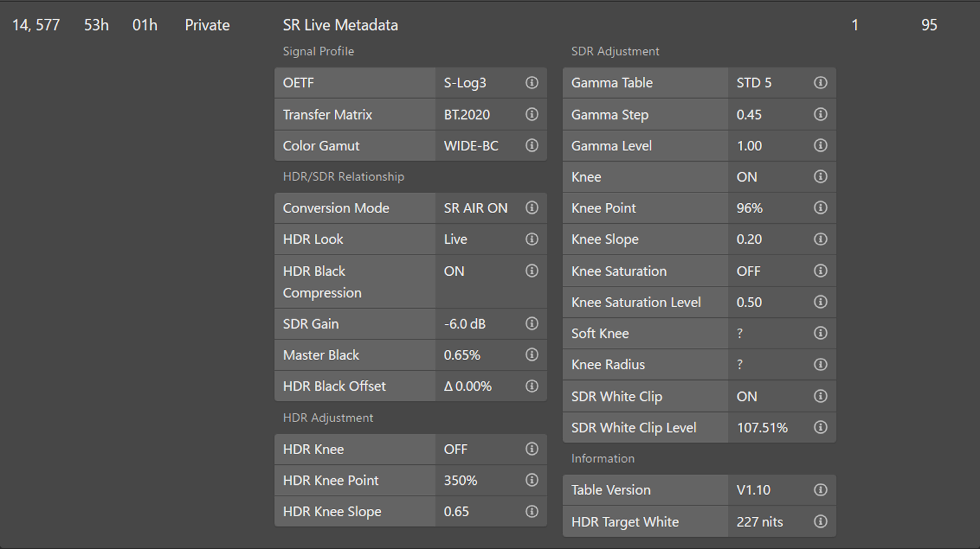Screen dimensions: 980x549
Task: Click the -6.0 dB SDR Gain value
Action: tap(465, 323)
